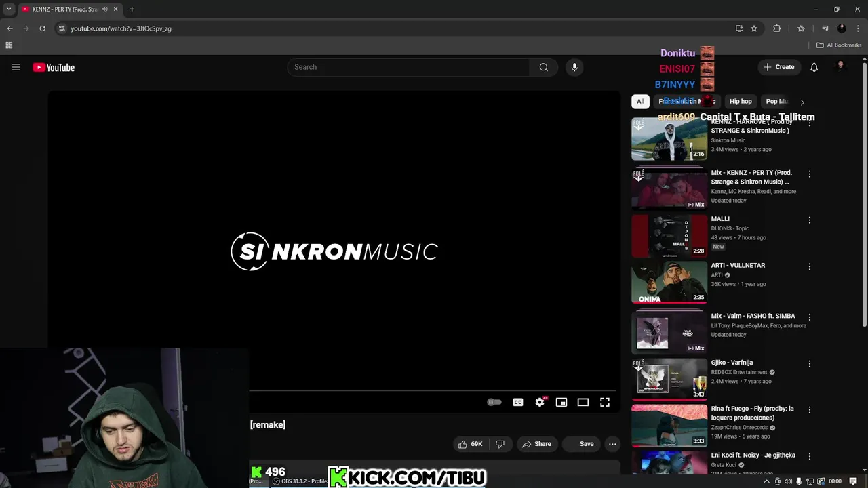Select the Hip hop filter chip
The width and height of the screenshot is (868, 488).
coord(741,101)
